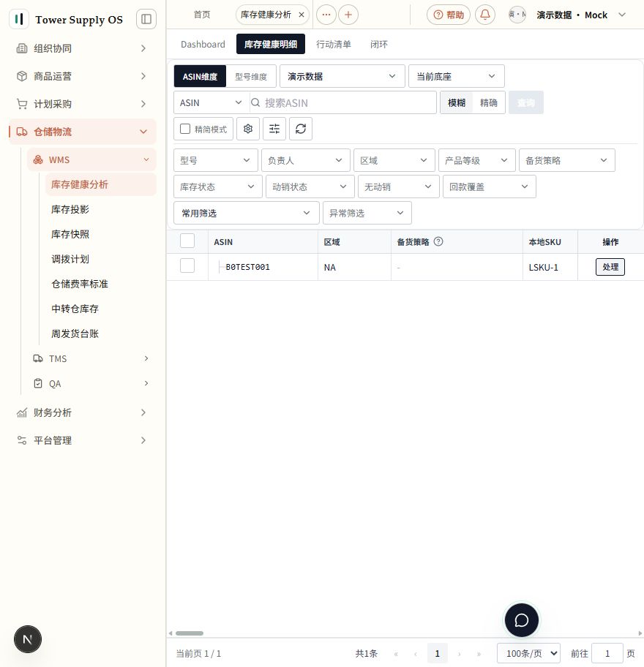644x667 pixels.
Task: Jump to last page double arrow
Action: click(x=479, y=654)
